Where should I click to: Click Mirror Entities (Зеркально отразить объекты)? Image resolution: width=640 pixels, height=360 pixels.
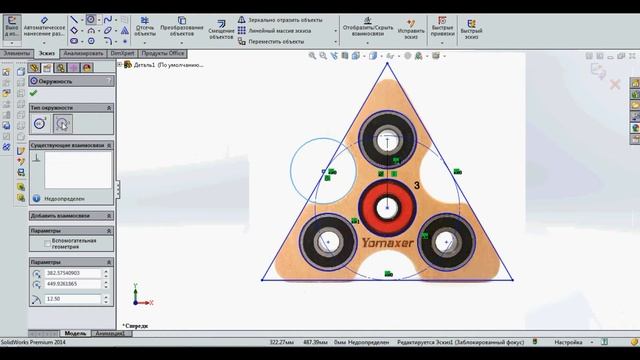click(x=280, y=20)
